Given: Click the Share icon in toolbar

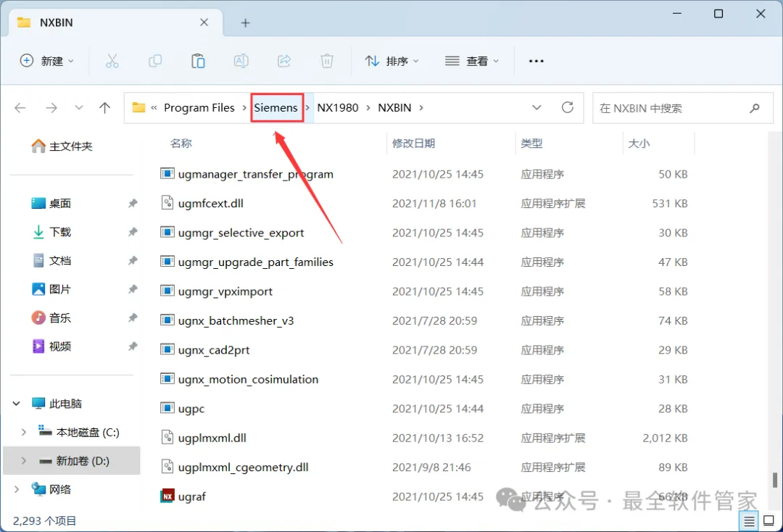Looking at the screenshot, I should pos(284,61).
